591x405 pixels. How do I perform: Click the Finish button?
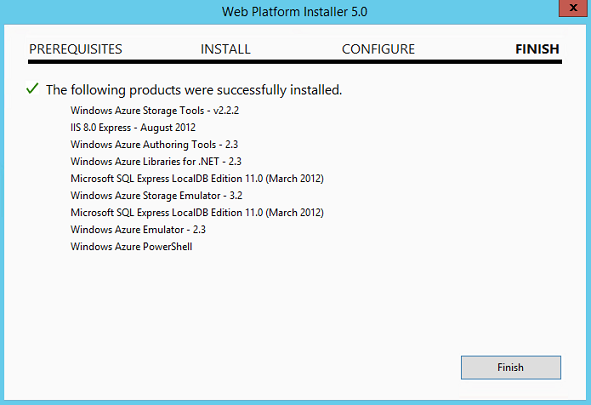511,367
